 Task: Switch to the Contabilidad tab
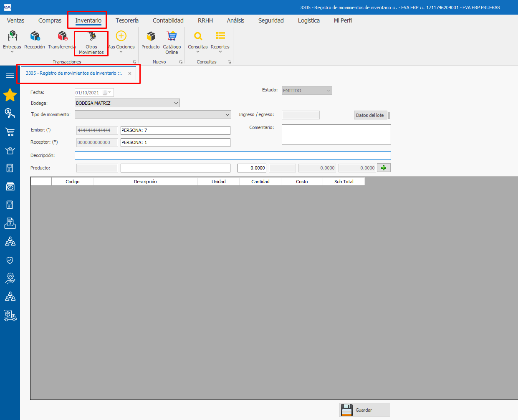click(x=168, y=20)
